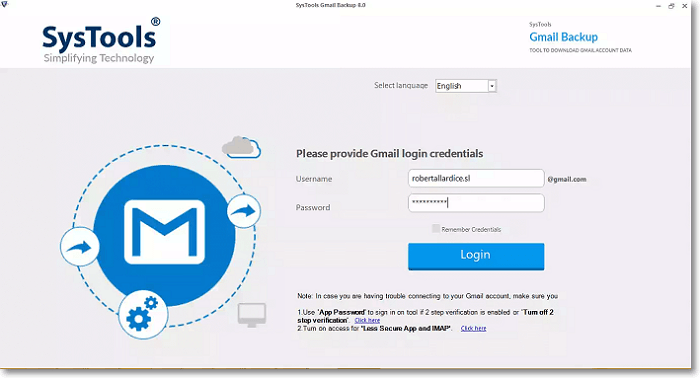Click the 'Please provide Gmail login credentials' heading
The image size is (700, 378).
[x=389, y=154]
